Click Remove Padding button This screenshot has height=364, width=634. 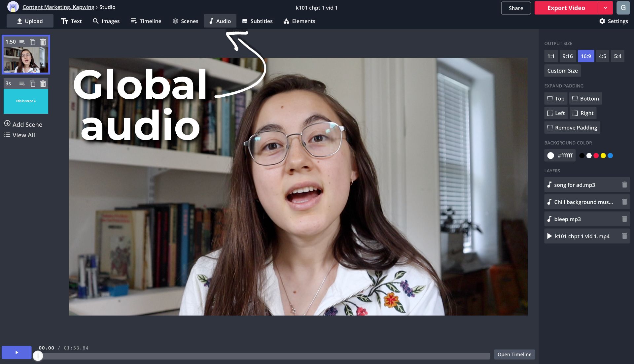point(572,128)
